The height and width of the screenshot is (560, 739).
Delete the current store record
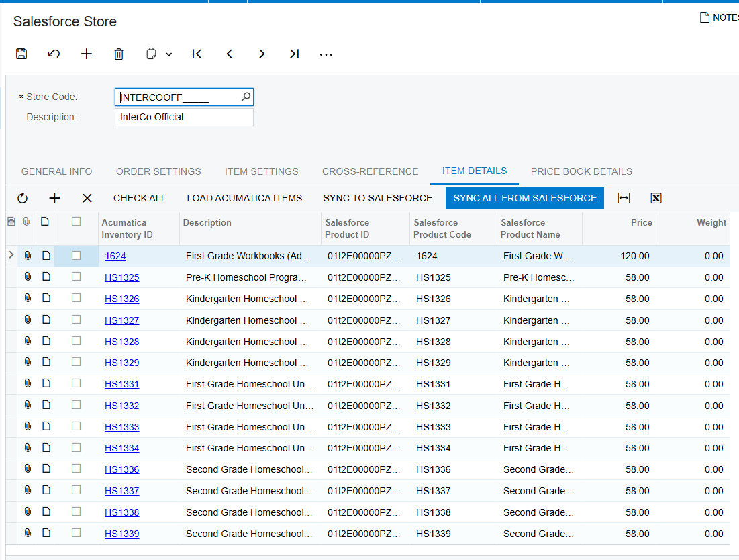[x=119, y=54]
